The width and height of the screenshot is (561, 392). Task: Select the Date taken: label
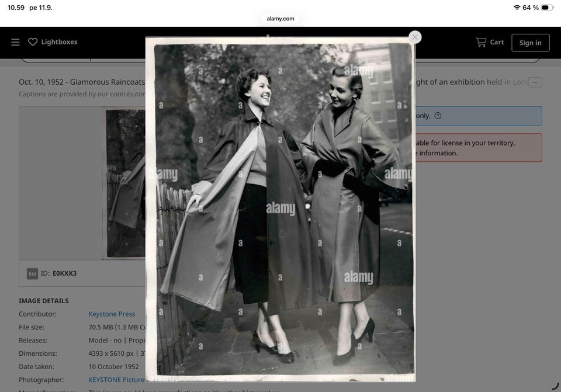(36, 367)
